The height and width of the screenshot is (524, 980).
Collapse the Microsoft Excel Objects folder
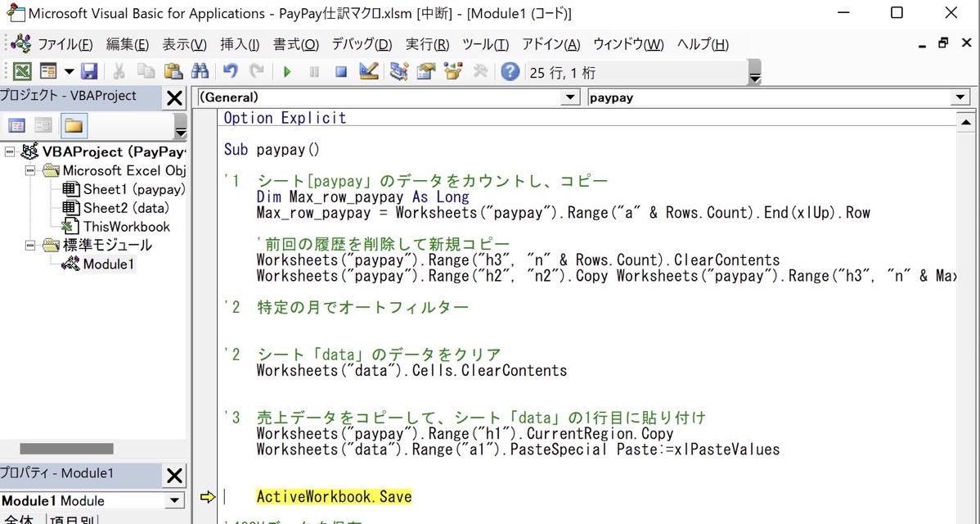click(x=29, y=170)
